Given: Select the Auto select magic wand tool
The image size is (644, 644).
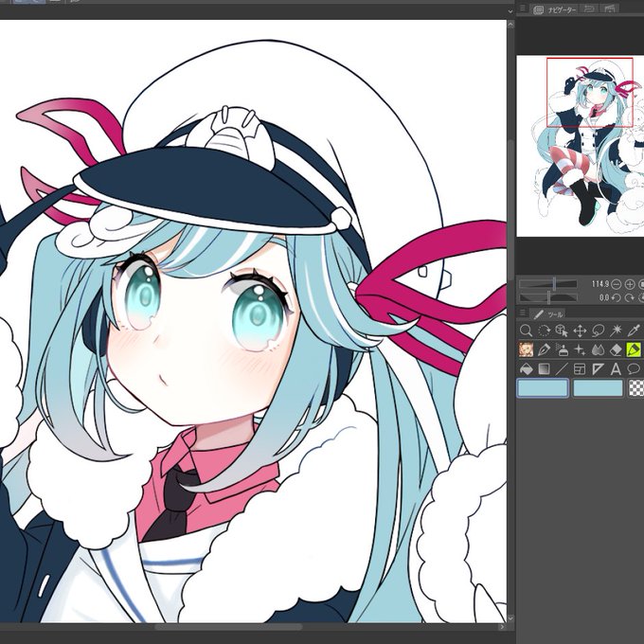Looking at the screenshot, I should point(616,331).
